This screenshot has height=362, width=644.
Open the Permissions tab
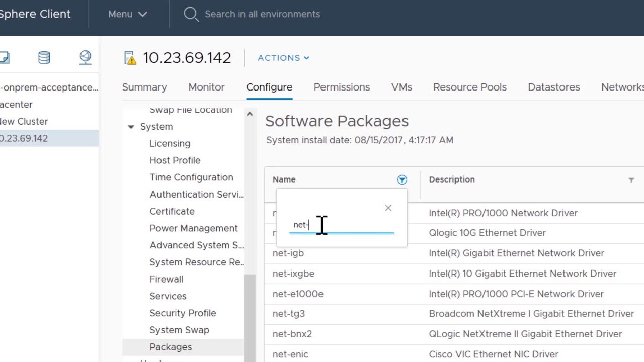[x=342, y=87]
